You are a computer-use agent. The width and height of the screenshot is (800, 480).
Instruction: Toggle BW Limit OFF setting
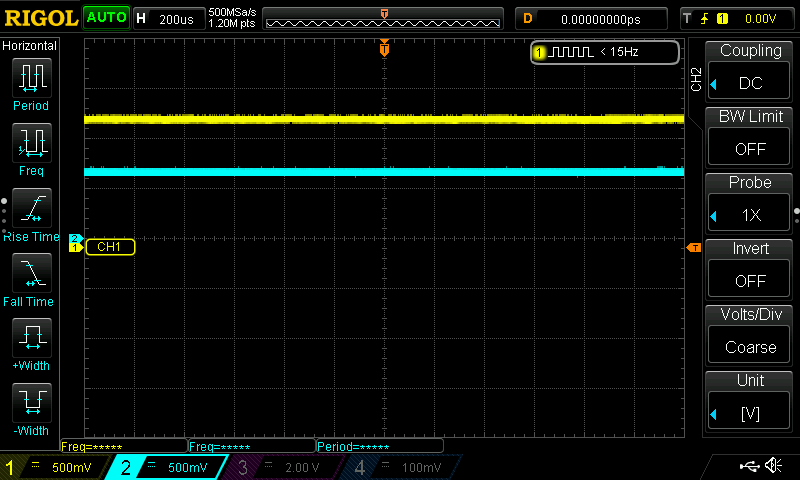click(751, 138)
